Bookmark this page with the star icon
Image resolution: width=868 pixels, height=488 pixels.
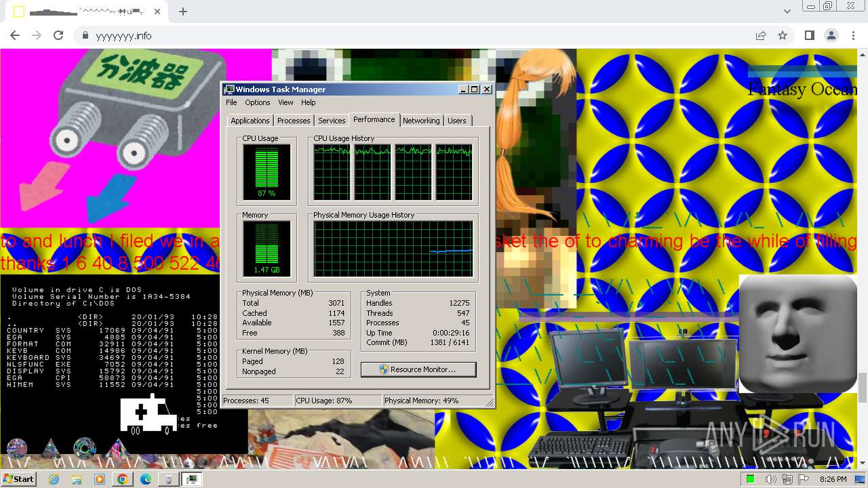pos(783,35)
